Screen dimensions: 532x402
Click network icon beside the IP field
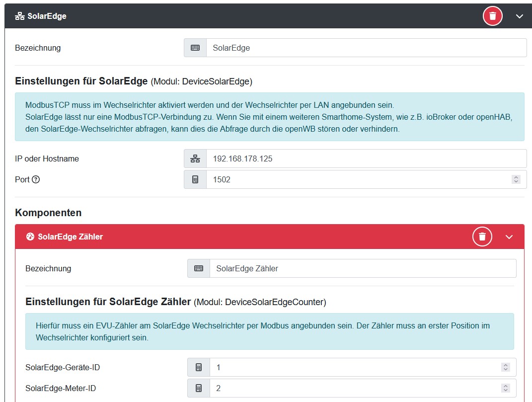195,159
